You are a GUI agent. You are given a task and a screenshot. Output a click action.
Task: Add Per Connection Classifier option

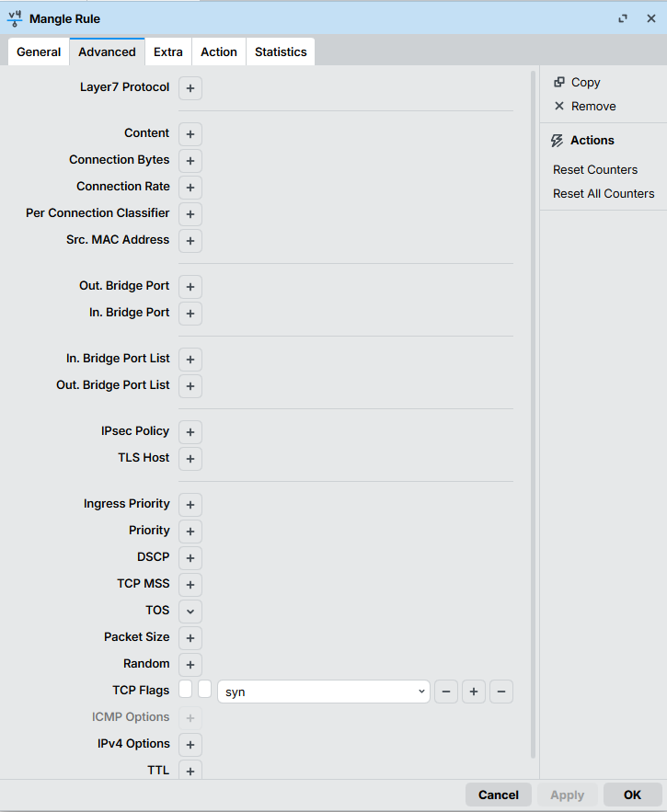(190, 214)
